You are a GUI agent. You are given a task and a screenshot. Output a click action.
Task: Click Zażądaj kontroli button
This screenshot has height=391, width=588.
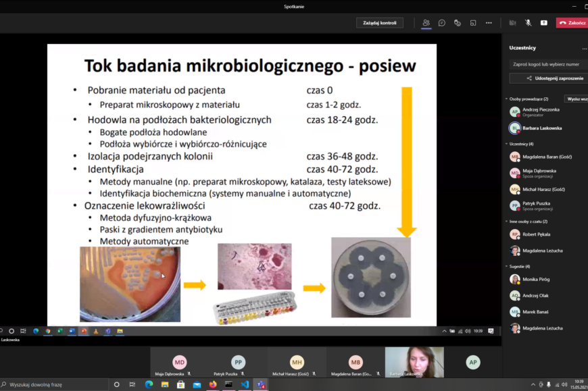pyautogui.click(x=380, y=23)
